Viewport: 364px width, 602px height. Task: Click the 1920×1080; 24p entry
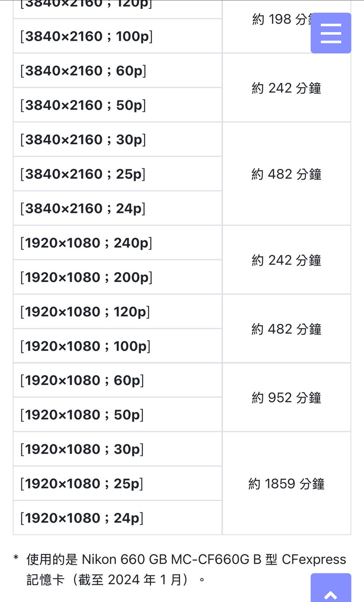(118, 518)
